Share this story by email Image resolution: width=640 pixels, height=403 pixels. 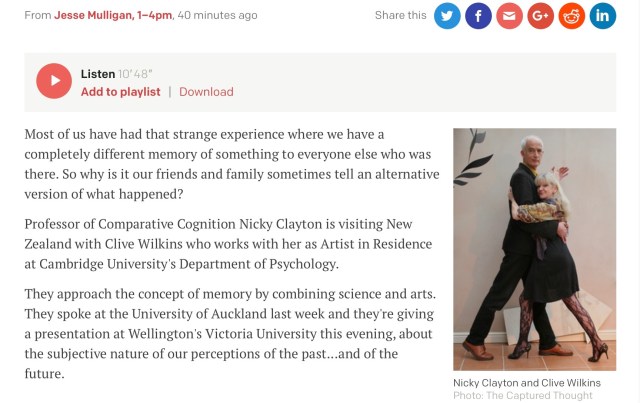509,15
